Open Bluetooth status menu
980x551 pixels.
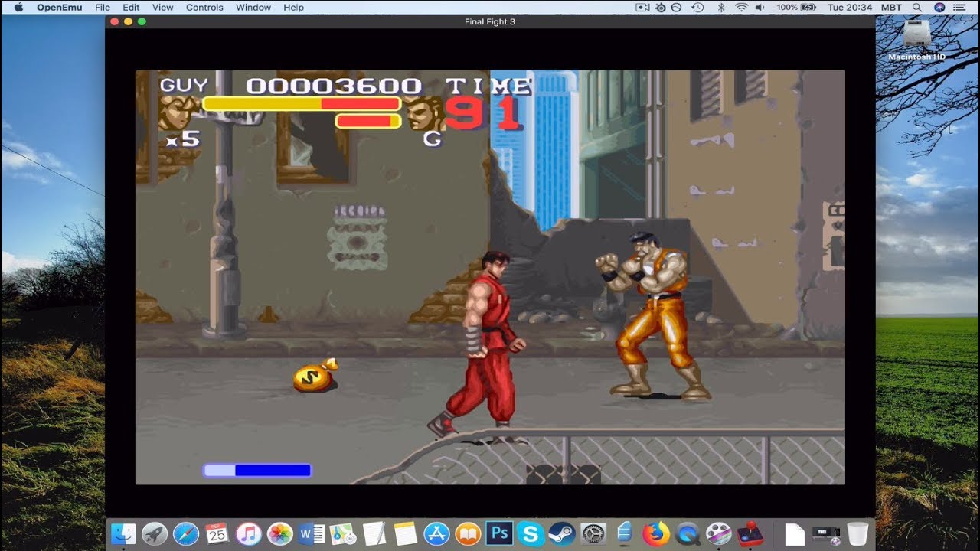coord(720,7)
